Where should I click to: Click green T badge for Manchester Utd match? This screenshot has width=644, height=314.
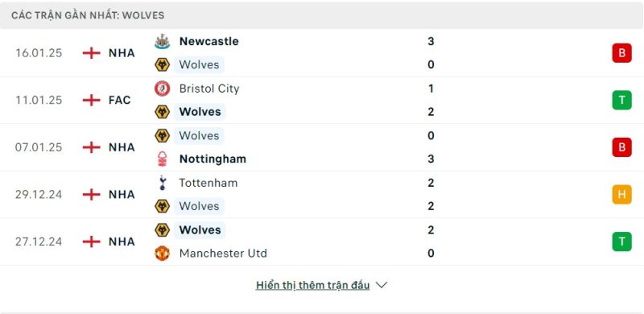pos(621,242)
